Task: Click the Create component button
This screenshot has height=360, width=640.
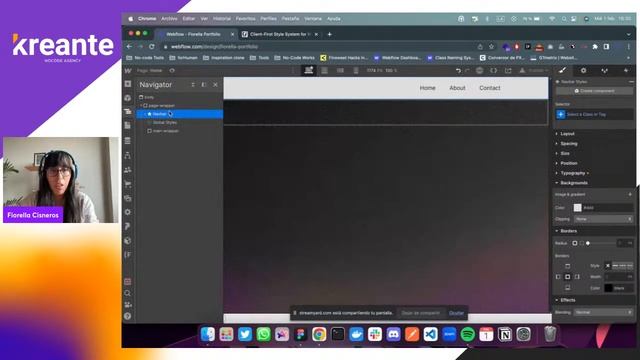Action: [x=594, y=91]
